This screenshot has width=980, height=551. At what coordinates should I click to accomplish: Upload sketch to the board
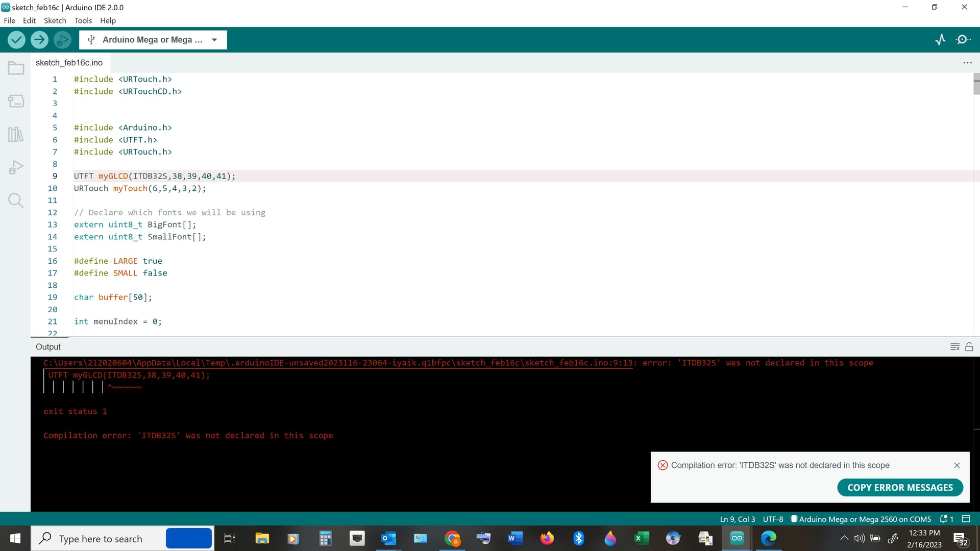[x=39, y=39]
